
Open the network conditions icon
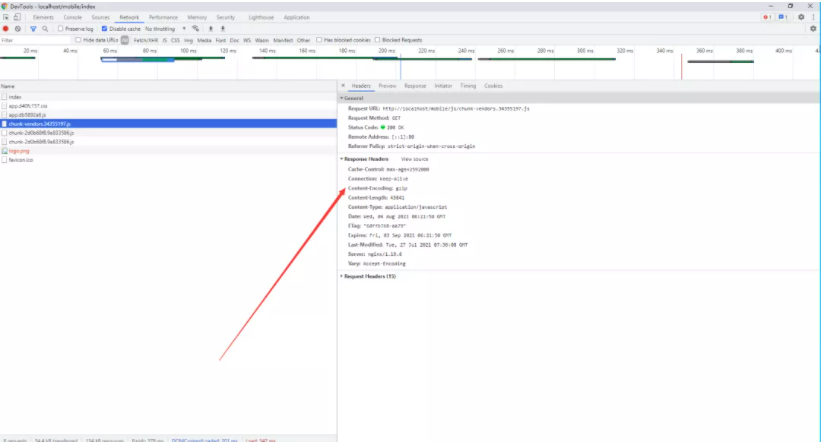tap(195, 29)
